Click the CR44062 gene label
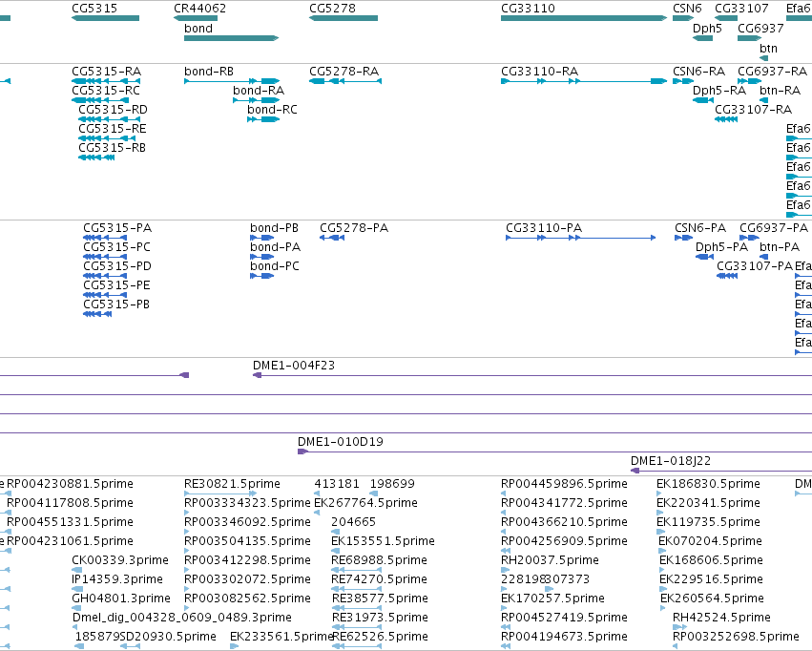Viewport: 812px width, 651px height. [x=199, y=9]
